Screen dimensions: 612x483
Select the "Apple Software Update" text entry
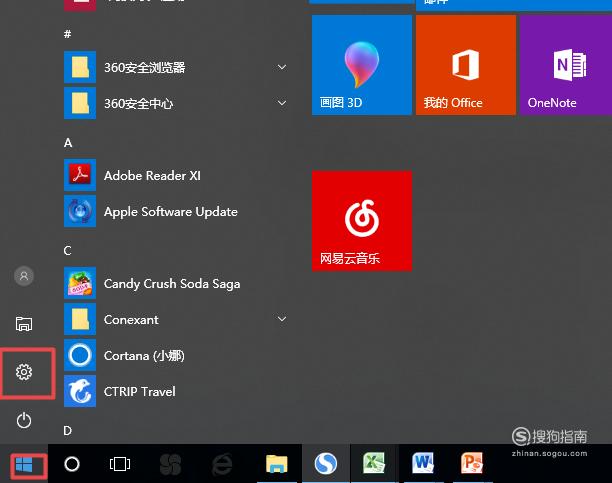(x=171, y=212)
